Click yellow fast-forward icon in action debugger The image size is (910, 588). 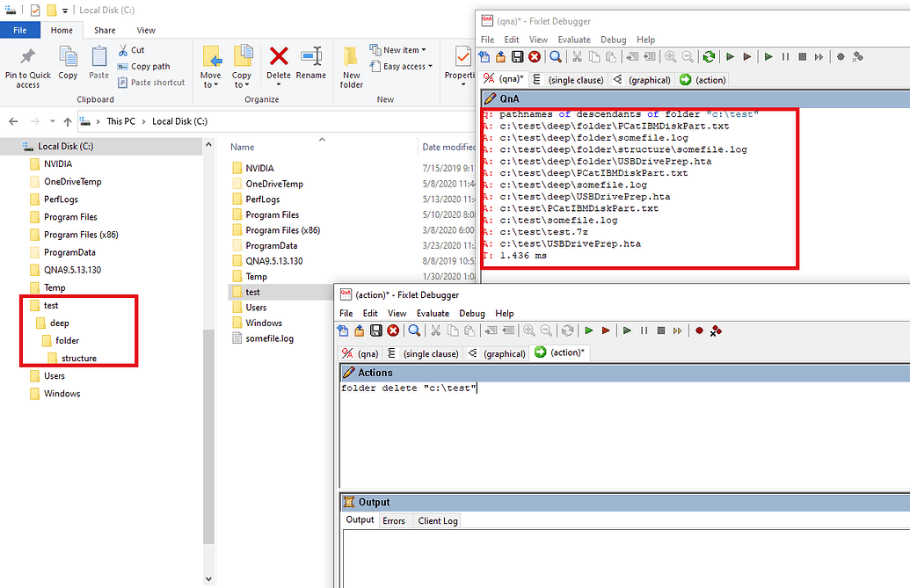point(677,330)
